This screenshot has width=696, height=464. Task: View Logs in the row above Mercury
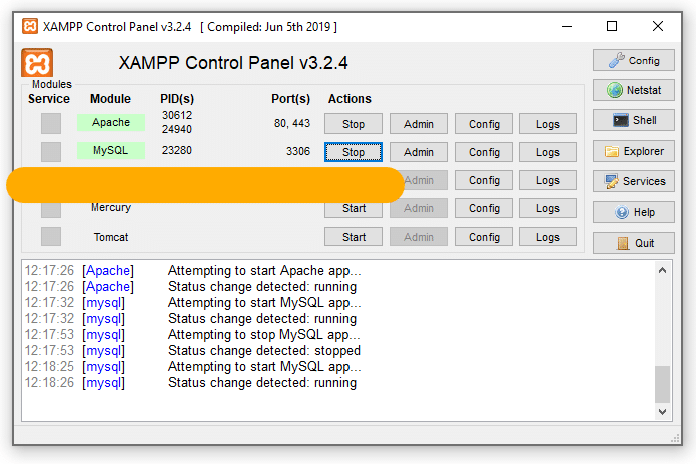pyautogui.click(x=548, y=180)
